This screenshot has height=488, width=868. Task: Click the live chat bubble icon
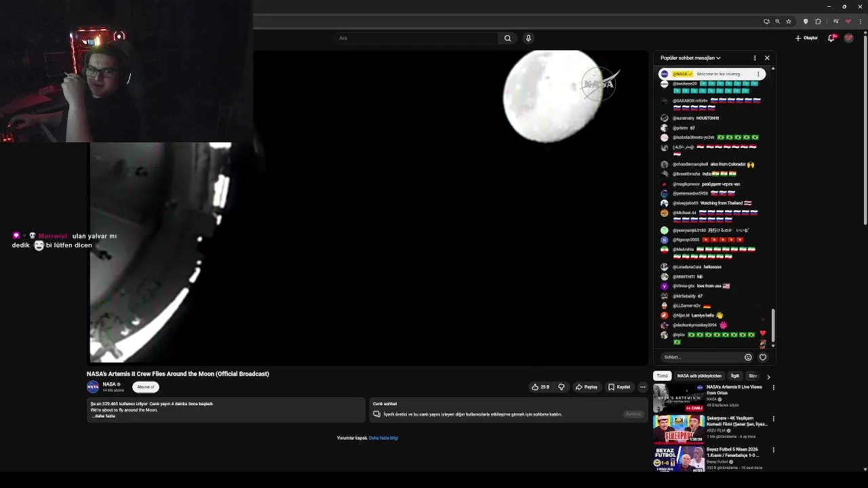click(376, 414)
